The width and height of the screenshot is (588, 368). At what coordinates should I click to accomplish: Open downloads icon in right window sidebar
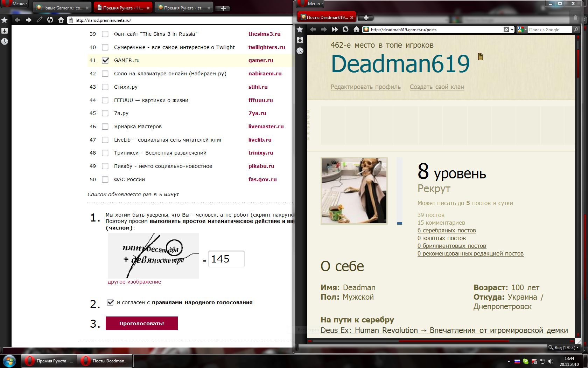(300, 40)
